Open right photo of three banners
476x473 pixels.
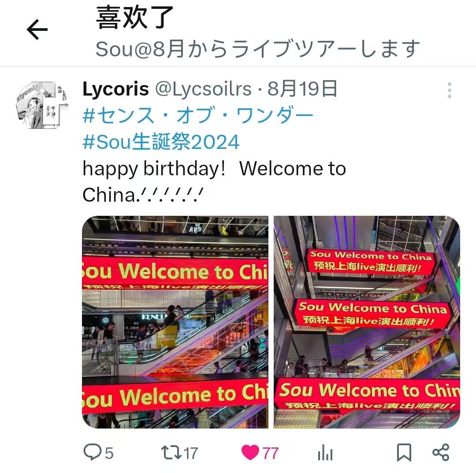pos(367,322)
